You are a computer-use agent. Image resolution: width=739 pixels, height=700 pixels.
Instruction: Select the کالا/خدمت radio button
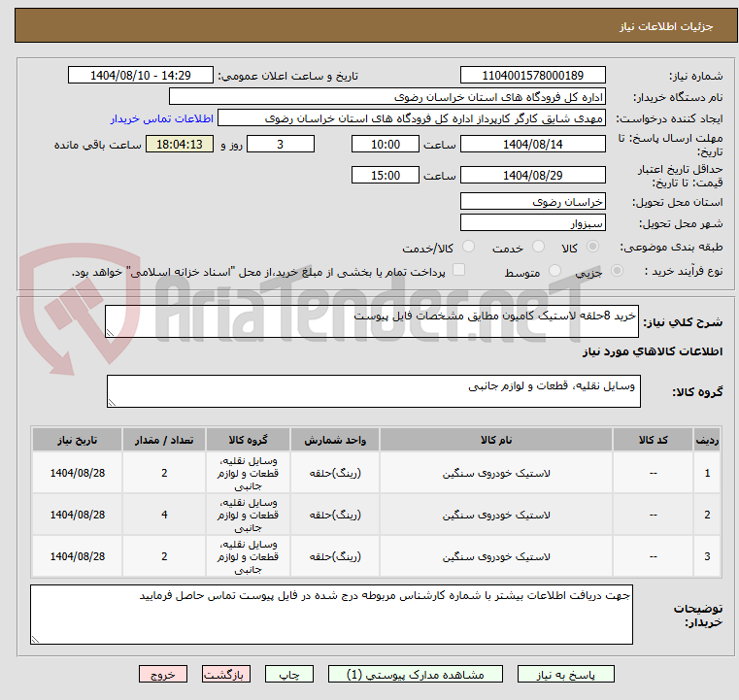click(x=468, y=247)
